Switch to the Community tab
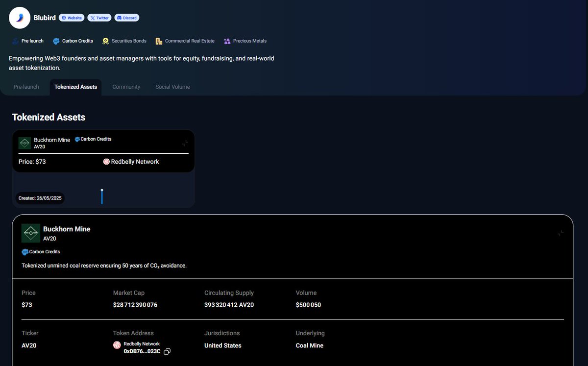 coord(126,87)
